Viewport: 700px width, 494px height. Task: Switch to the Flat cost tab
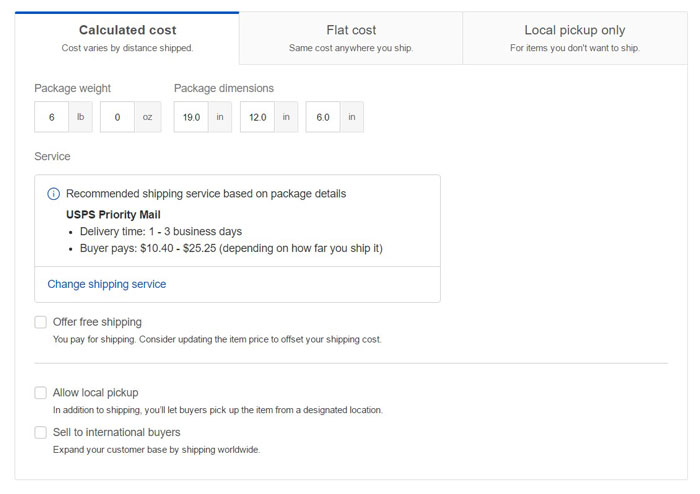[x=351, y=38]
